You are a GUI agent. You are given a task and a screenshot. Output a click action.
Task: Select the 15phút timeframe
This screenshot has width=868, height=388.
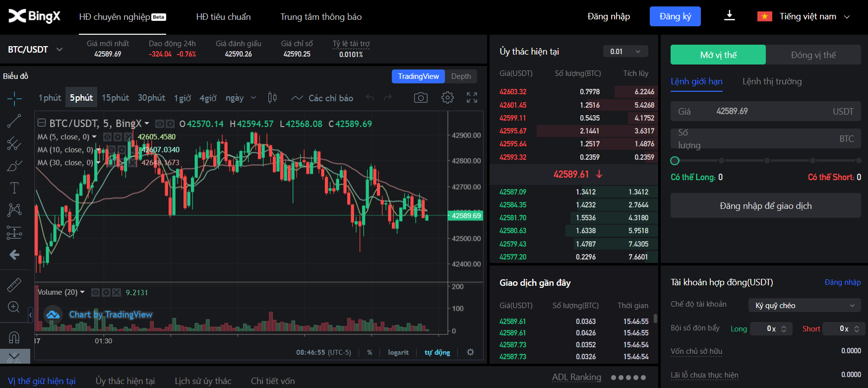[x=115, y=98]
